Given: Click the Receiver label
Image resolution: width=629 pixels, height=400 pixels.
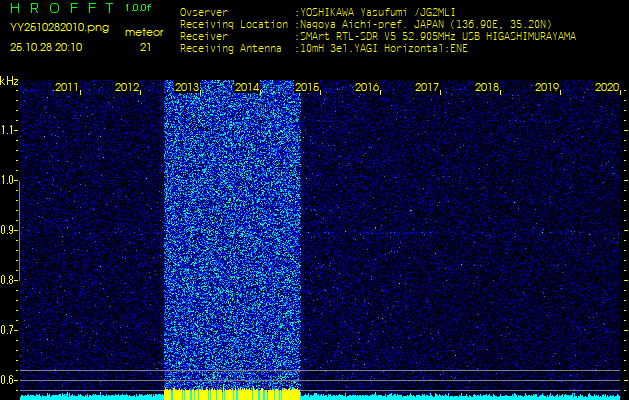Looking at the screenshot, I should pos(204,37).
